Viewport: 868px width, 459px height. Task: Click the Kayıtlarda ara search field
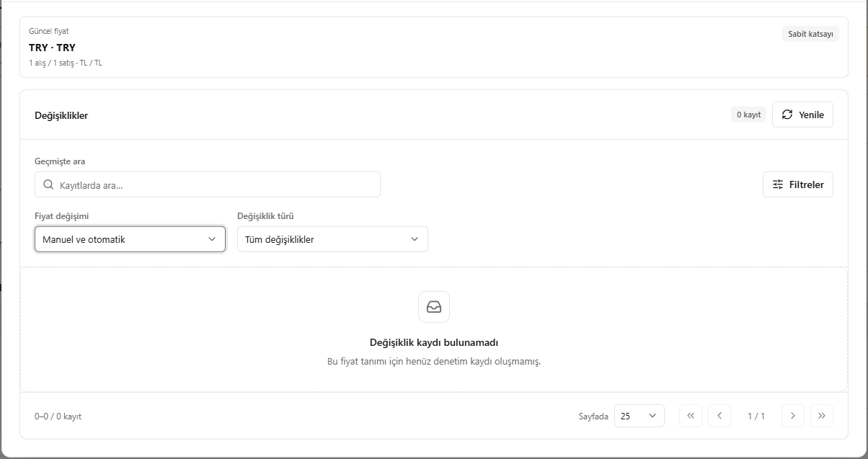click(208, 184)
